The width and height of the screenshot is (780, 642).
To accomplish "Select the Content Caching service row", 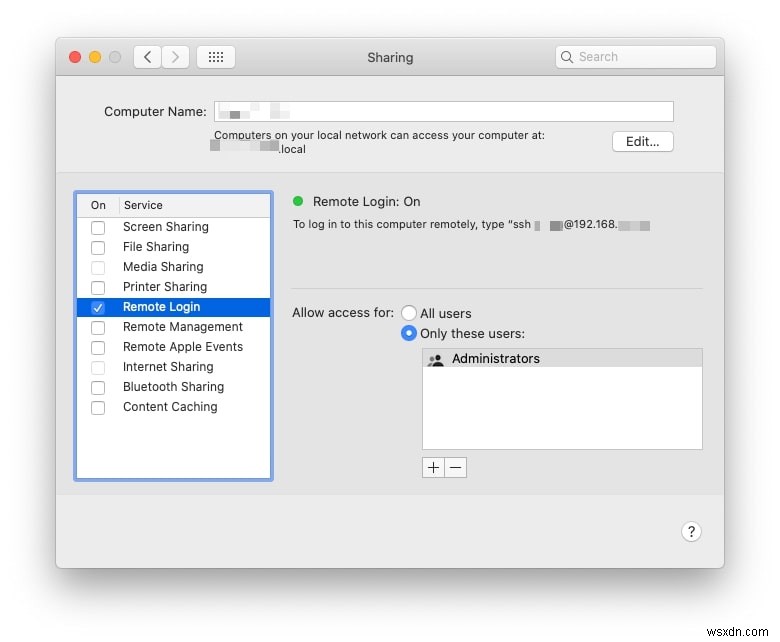I will click(174, 407).
